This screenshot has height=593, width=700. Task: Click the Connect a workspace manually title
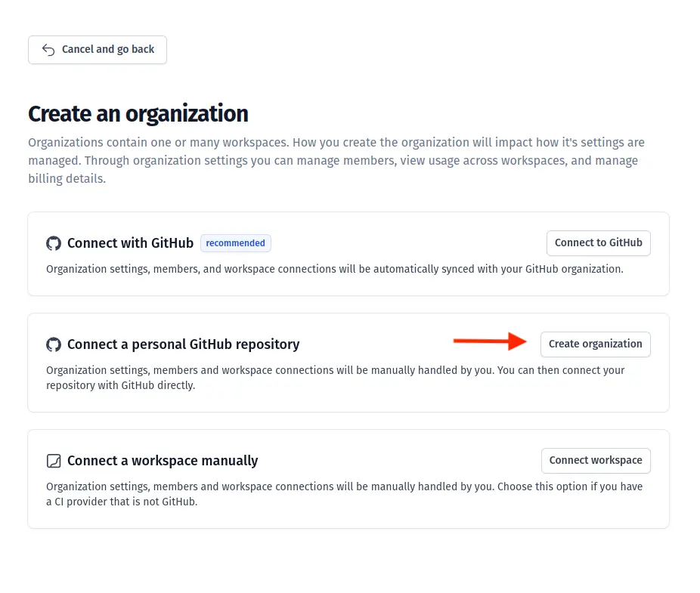tap(162, 460)
